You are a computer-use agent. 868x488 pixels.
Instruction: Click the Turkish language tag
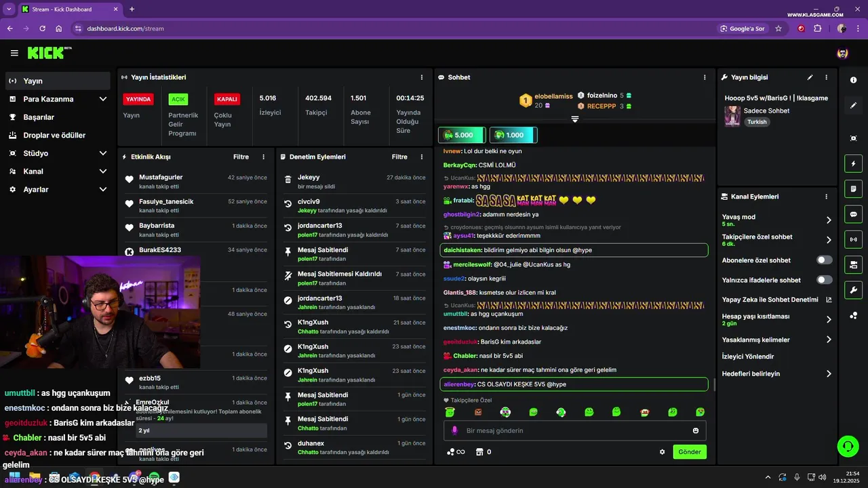(757, 122)
